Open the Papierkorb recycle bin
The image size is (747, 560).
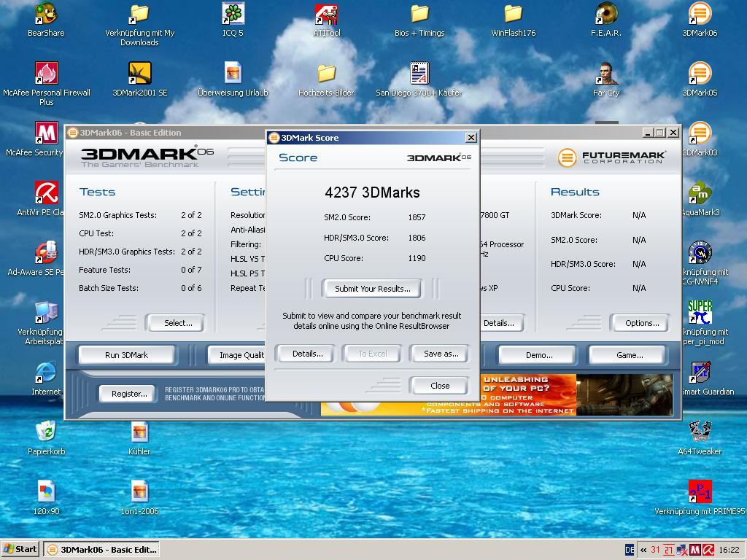click(x=46, y=432)
